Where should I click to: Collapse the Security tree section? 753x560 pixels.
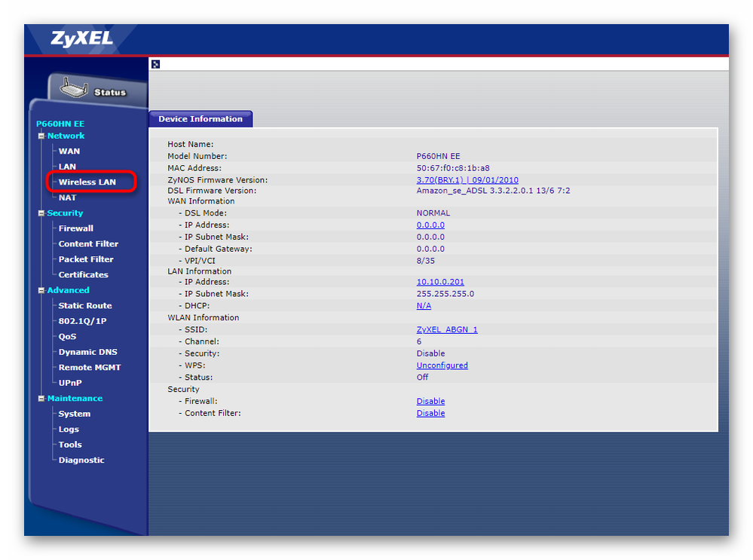tap(41, 213)
